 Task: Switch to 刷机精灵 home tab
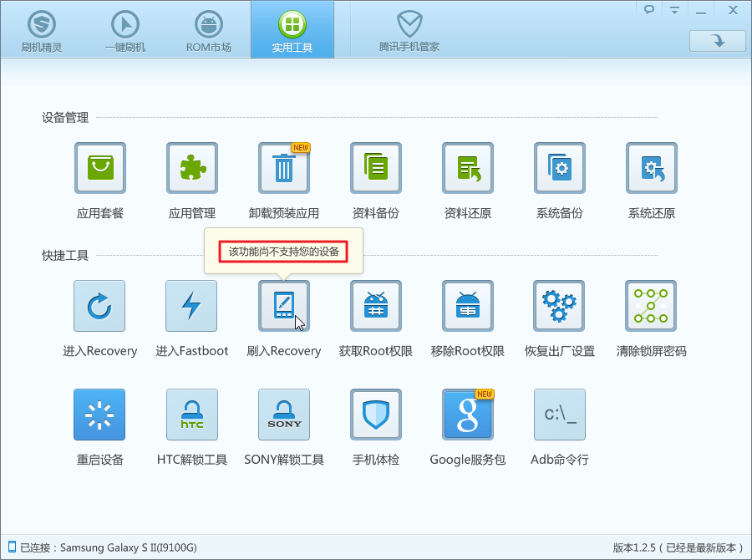(42, 30)
